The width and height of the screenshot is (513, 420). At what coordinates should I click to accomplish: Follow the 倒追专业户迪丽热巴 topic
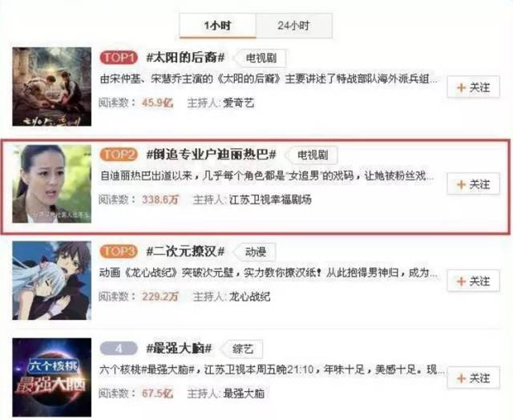tap(474, 184)
